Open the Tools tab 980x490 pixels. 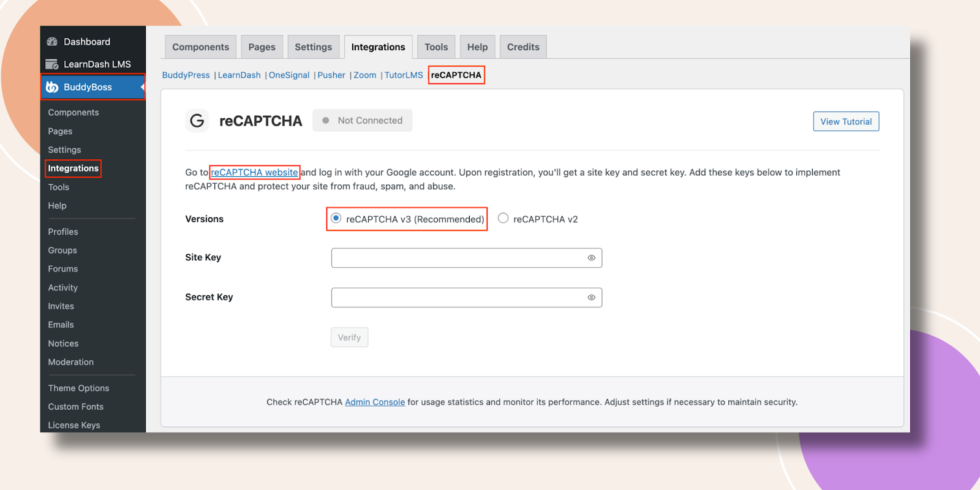[x=436, y=47]
